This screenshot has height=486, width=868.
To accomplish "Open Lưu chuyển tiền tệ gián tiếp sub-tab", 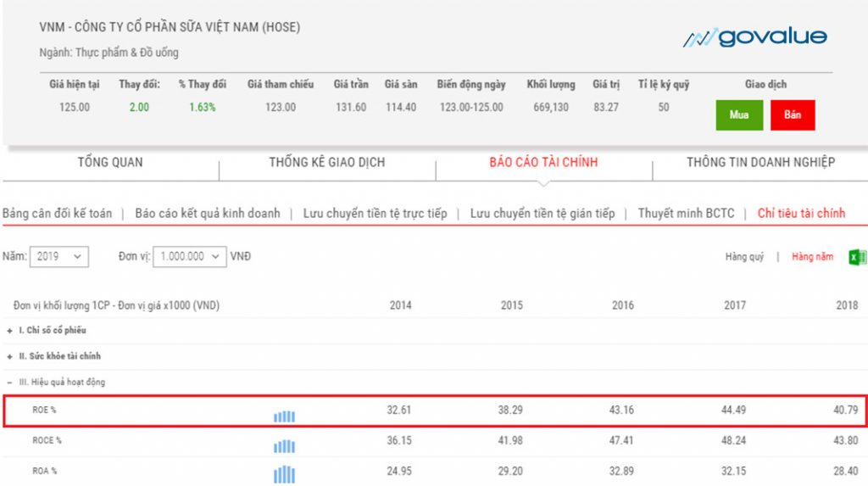I will [x=542, y=214].
